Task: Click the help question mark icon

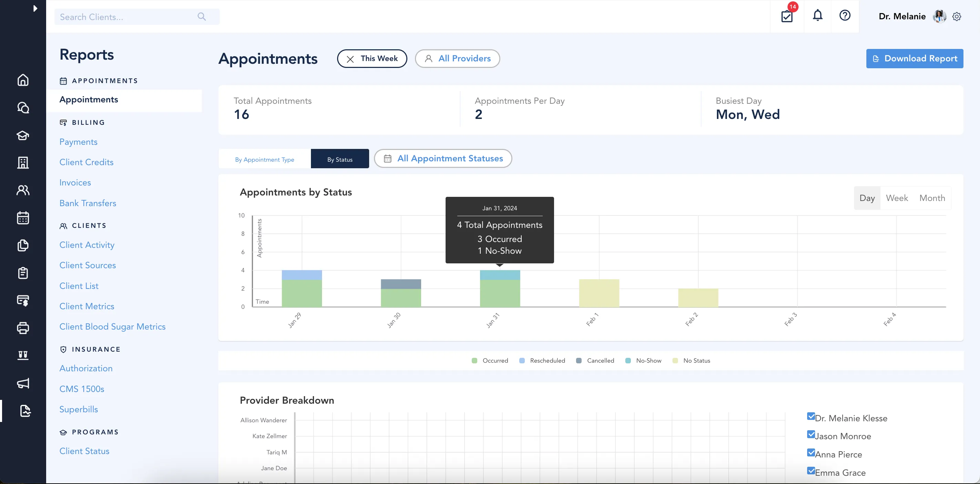Action: 845,16
